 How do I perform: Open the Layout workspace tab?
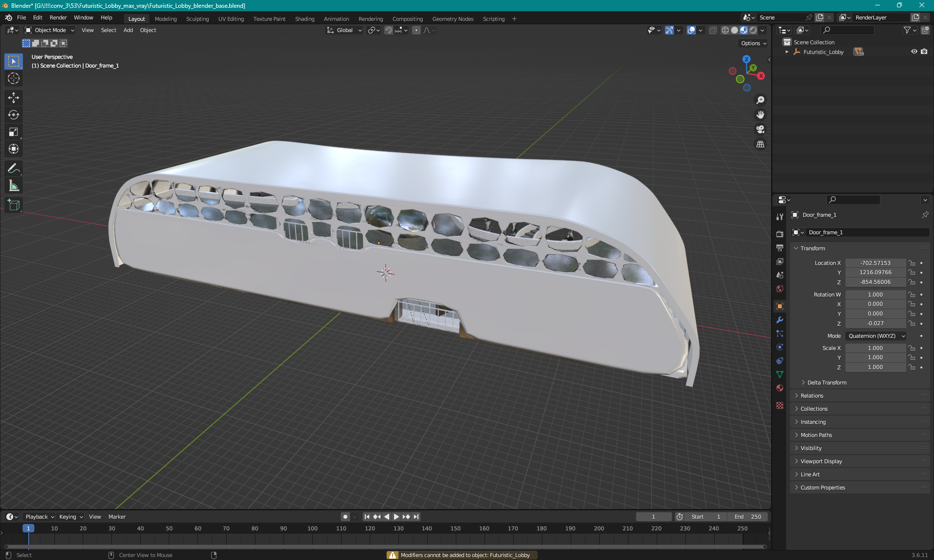[136, 18]
